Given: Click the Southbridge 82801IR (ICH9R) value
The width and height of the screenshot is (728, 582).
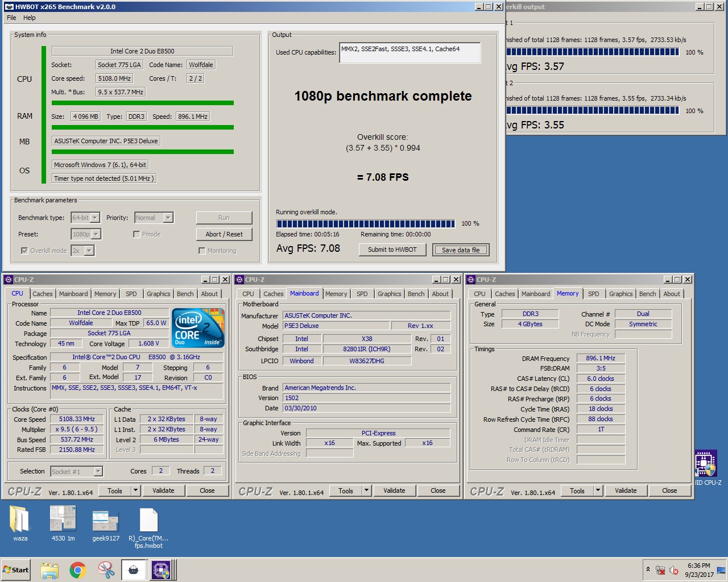Looking at the screenshot, I should tap(367, 349).
